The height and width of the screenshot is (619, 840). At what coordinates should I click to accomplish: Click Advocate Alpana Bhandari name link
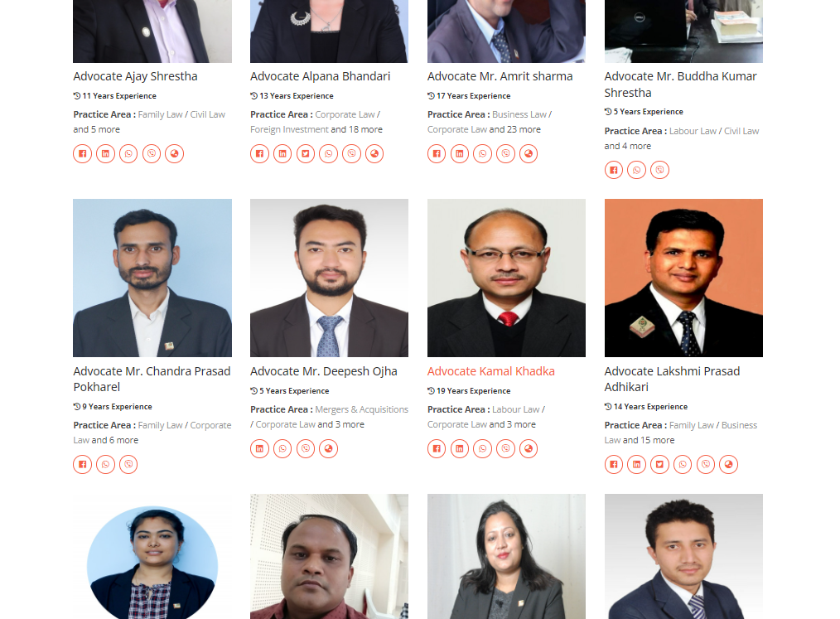(320, 76)
